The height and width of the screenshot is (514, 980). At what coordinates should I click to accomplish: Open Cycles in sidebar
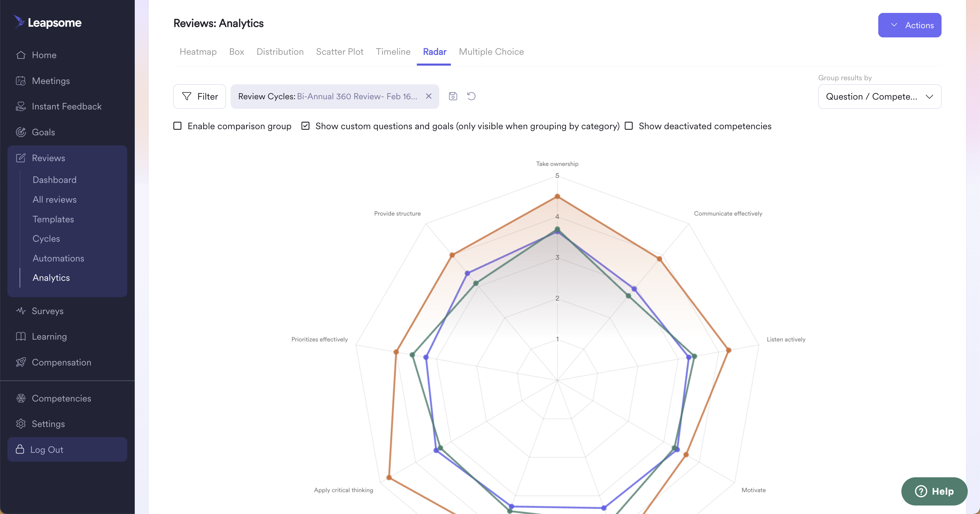coord(46,239)
